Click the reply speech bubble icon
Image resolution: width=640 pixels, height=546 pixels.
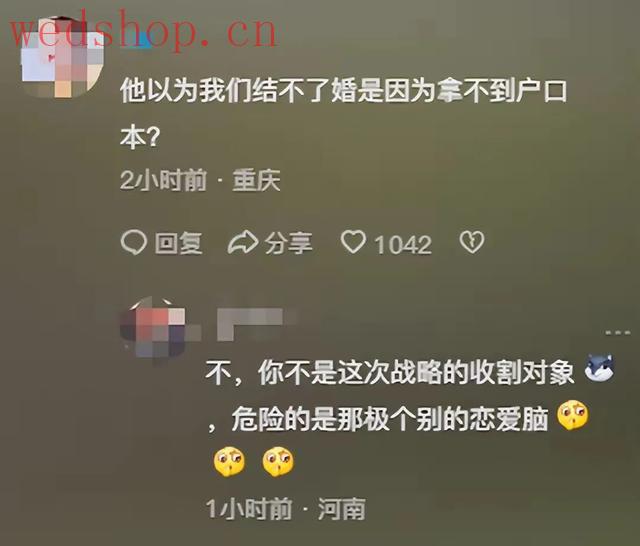134,242
